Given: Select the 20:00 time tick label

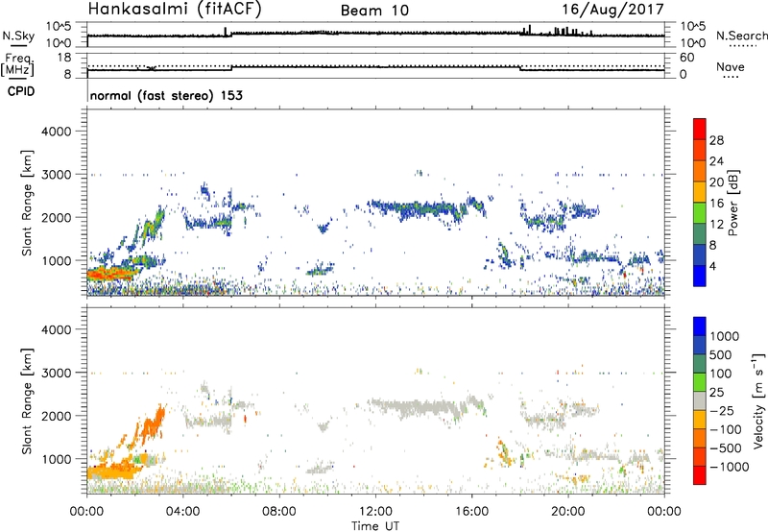Looking at the screenshot, I should [568, 512].
